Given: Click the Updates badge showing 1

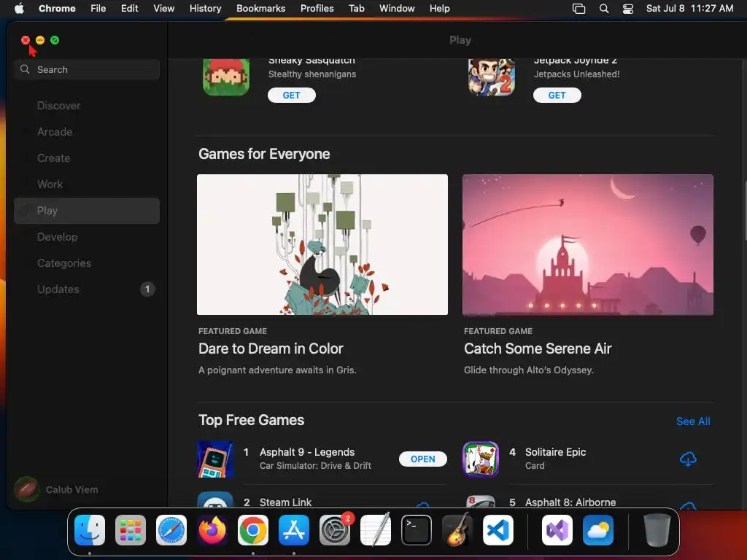Looking at the screenshot, I should coord(147,289).
